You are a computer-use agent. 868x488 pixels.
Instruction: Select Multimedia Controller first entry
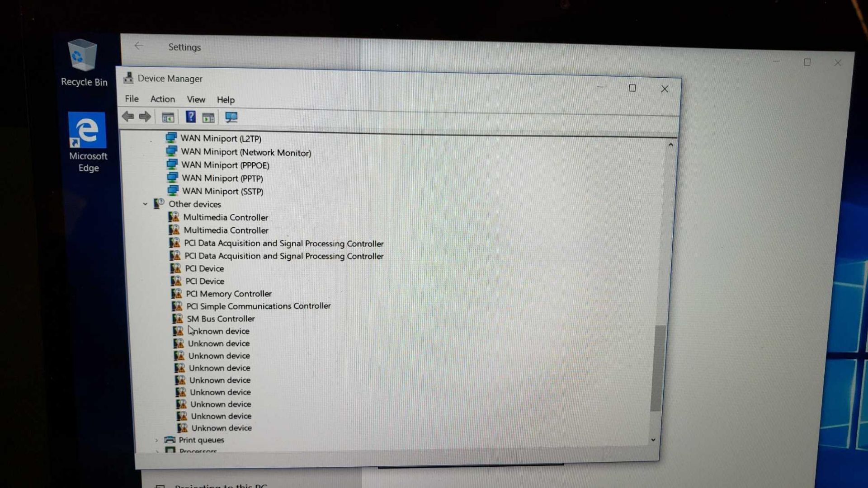pyautogui.click(x=226, y=217)
